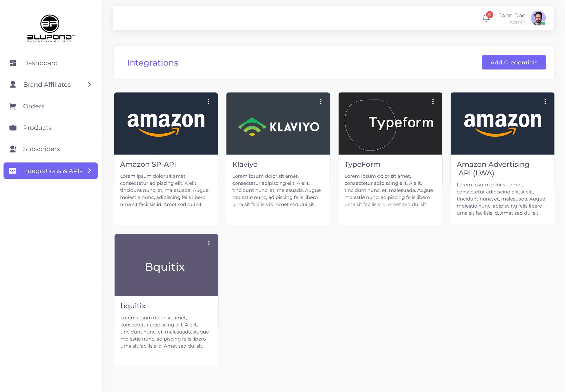Screen dimensions: 565x392
Task: Click the Dashboard grid icon
Action: coord(13,63)
